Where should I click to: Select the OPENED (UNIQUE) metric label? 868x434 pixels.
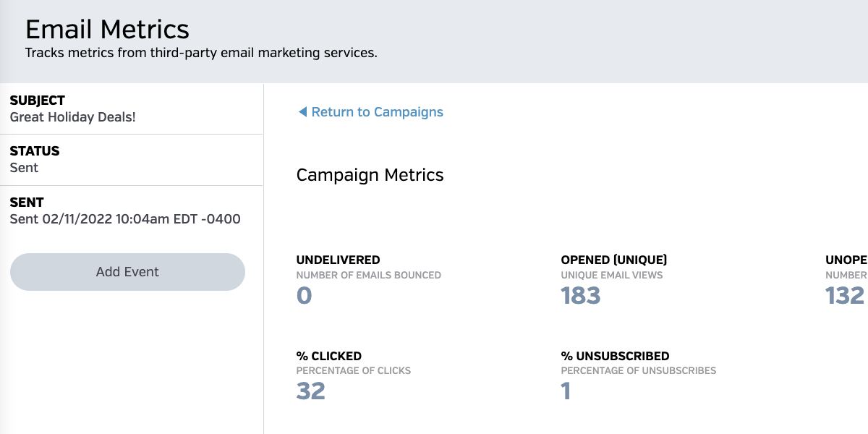[613, 260]
